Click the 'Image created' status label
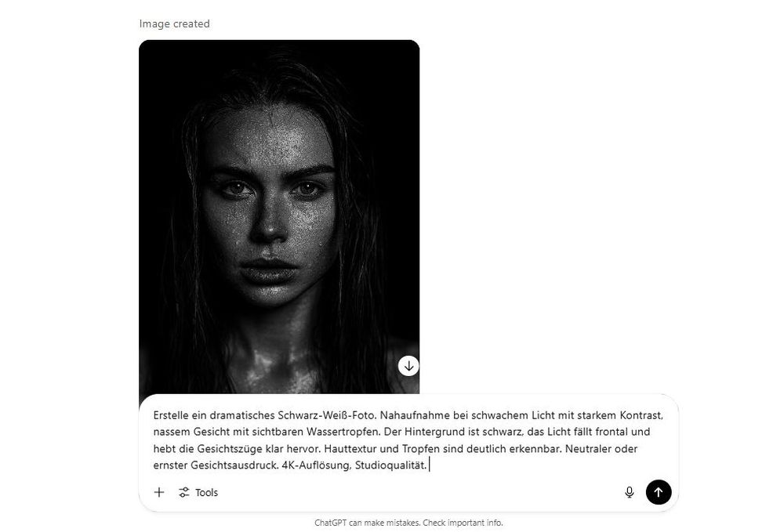 tap(175, 24)
